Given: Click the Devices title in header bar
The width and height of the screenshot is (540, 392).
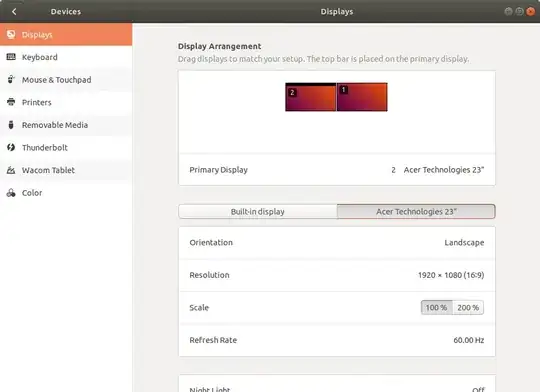Looking at the screenshot, I should click(x=66, y=11).
